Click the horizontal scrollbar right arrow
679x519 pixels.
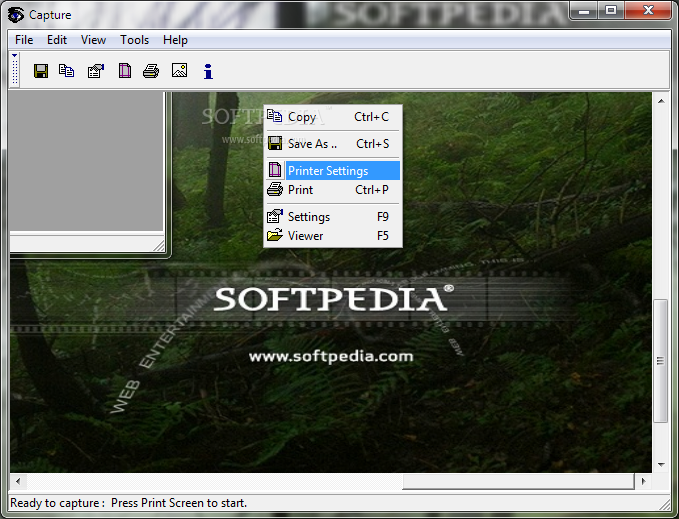tap(643, 481)
